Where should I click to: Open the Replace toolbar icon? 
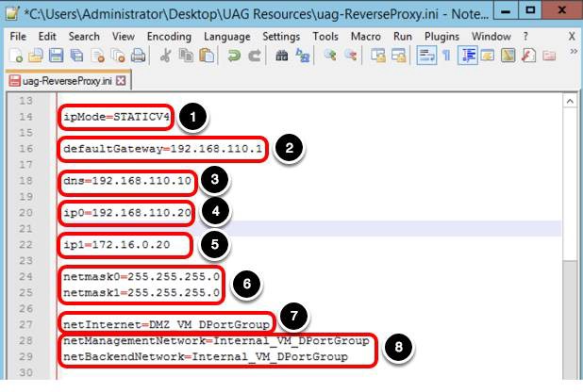tap(302, 56)
